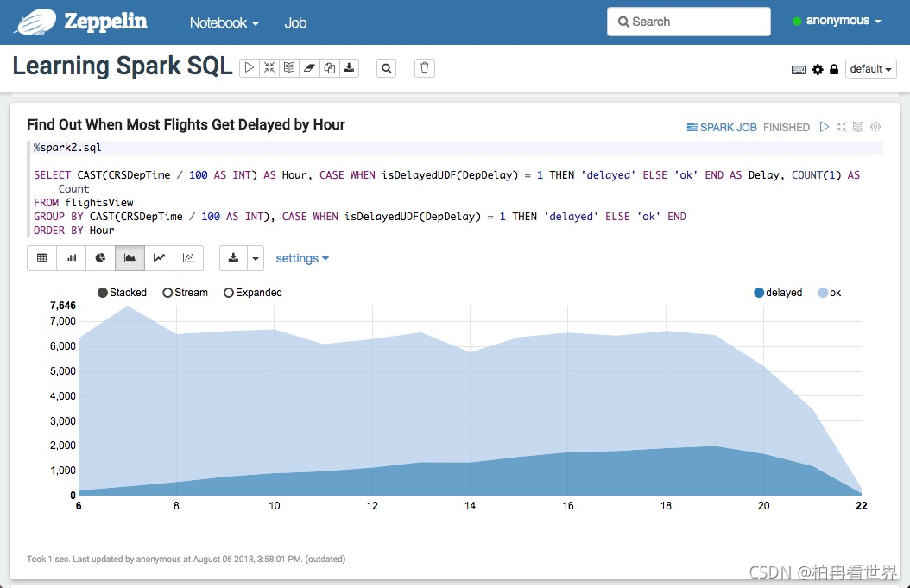Screen dimensions: 910x588
Task: Switch to pie chart view
Action: [100, 257]
